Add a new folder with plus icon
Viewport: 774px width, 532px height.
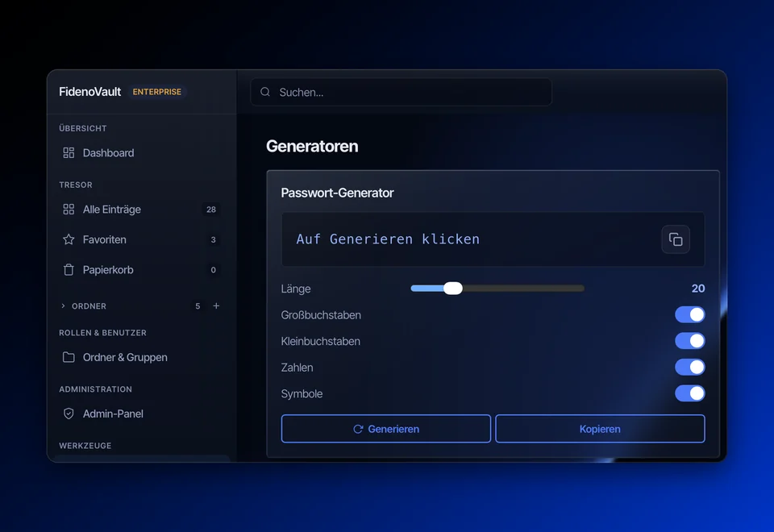pyautogui.click(x=216, y=306)
